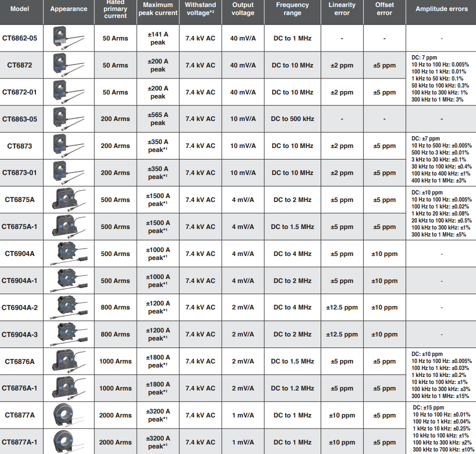
Task: Select '400 kHz to 1 MHz: ±3%' line
Action: point(439,180)
